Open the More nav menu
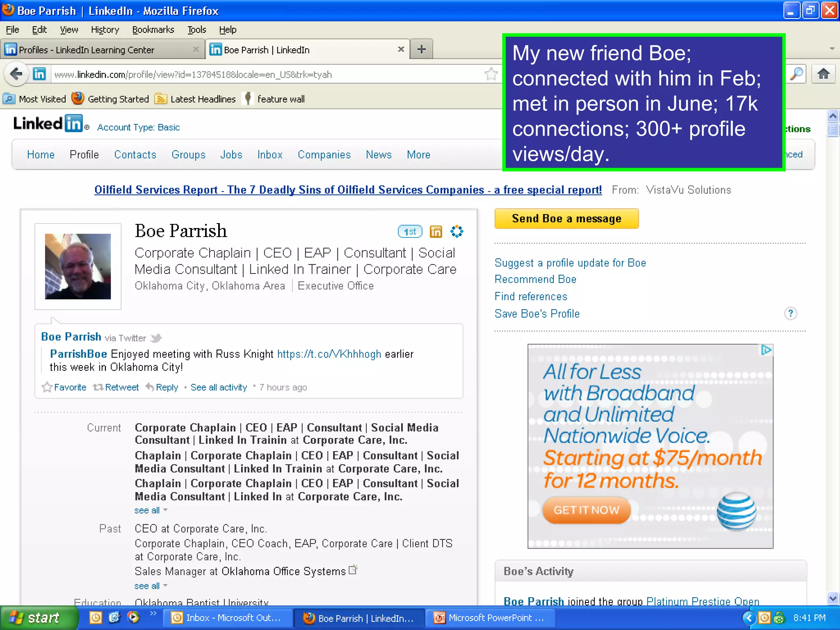The image size is (840, 630). click(418, 155)
